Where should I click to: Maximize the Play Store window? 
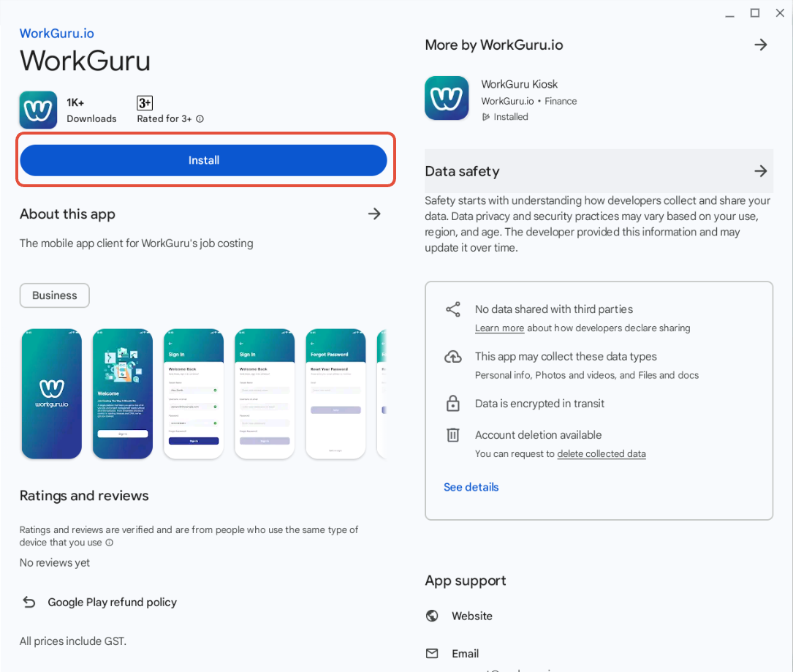pos(754,13)
